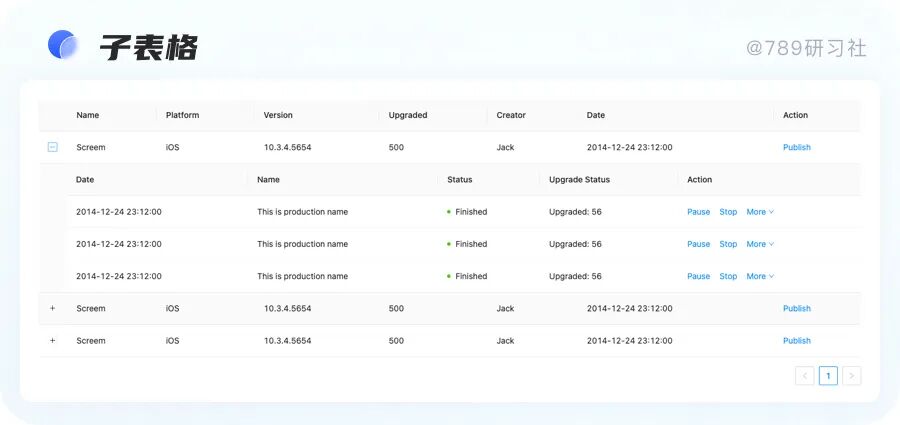This screenshot has width=900, height=425.
Task: Go to previous page arrow in pagination
Action: pyautogui.click(x=805, y=376)
